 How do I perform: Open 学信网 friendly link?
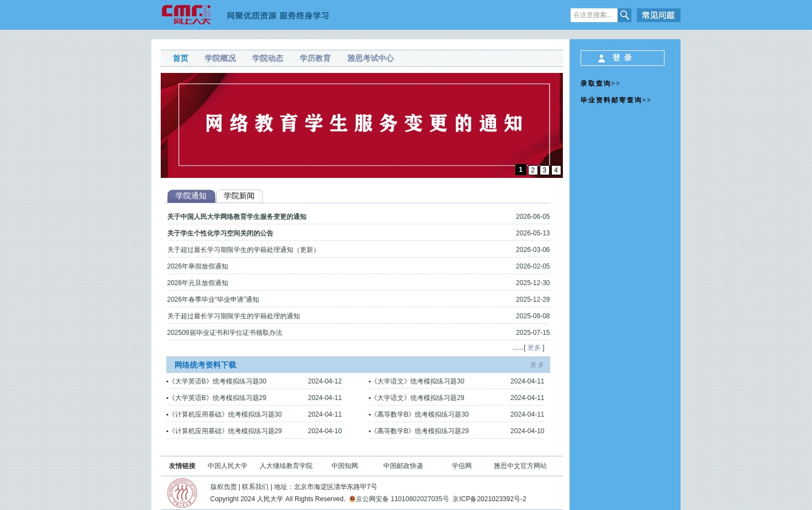(462, 466)
